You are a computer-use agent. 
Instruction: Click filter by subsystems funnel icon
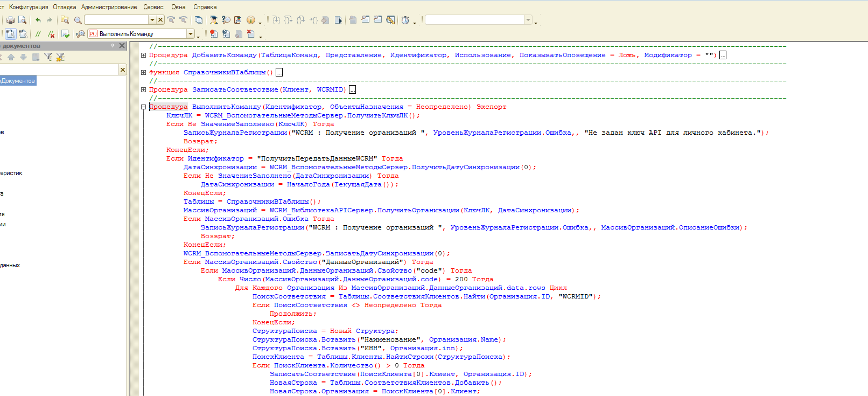point(60,57)
